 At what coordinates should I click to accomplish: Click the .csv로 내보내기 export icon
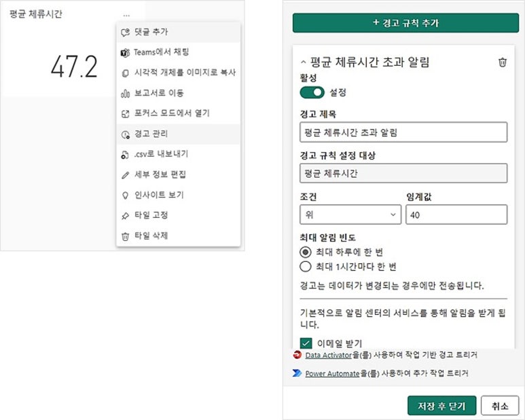coord(124,154)
